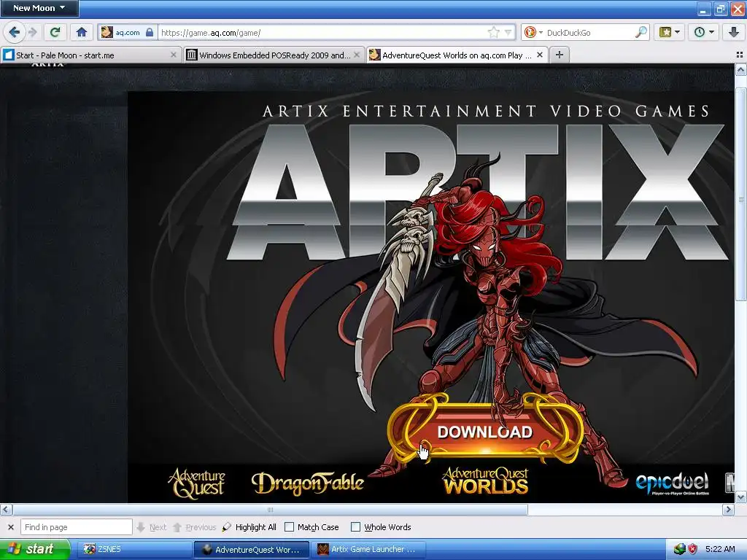Viewport: 747px width, 560px height.
Task: Open the Windows start menu
Action: [35, 550]
